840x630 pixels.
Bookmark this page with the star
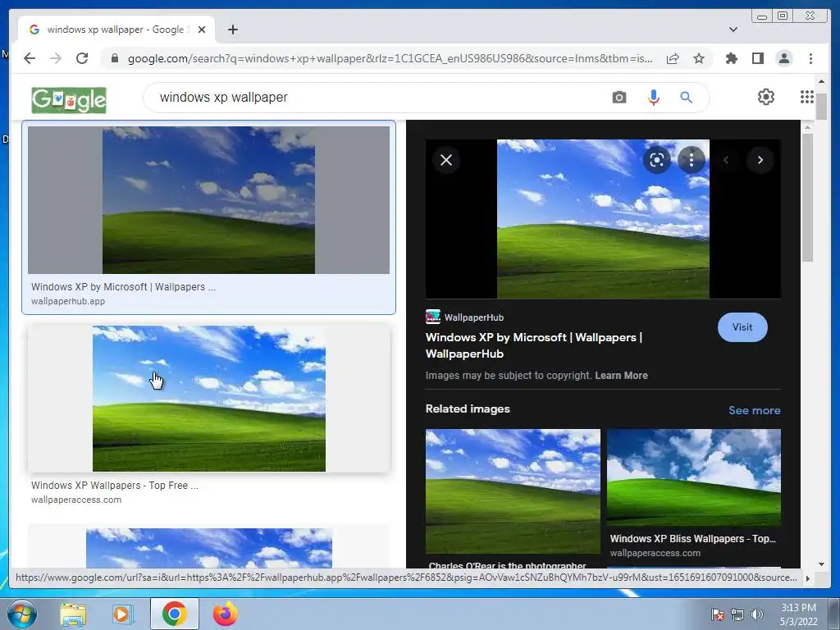click(699, 58)
